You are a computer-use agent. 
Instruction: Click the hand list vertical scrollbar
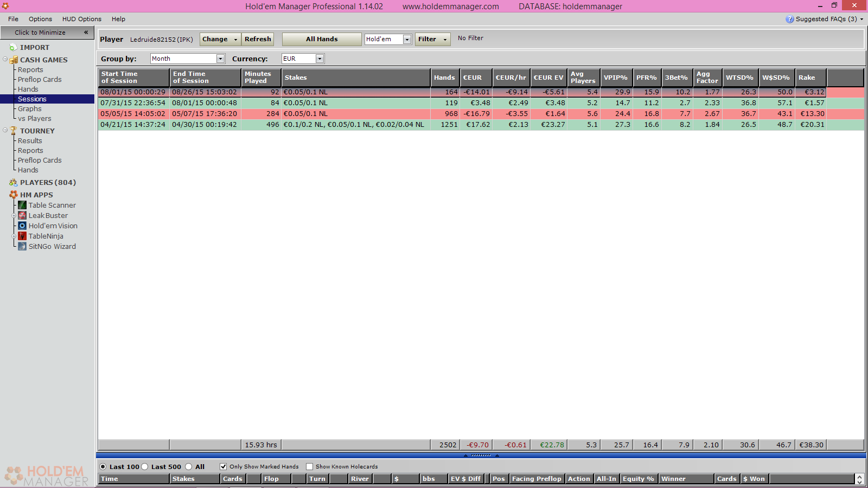859,479
